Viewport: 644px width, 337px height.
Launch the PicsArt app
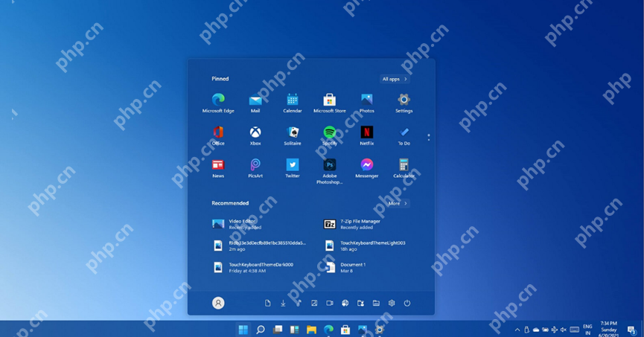255,168
